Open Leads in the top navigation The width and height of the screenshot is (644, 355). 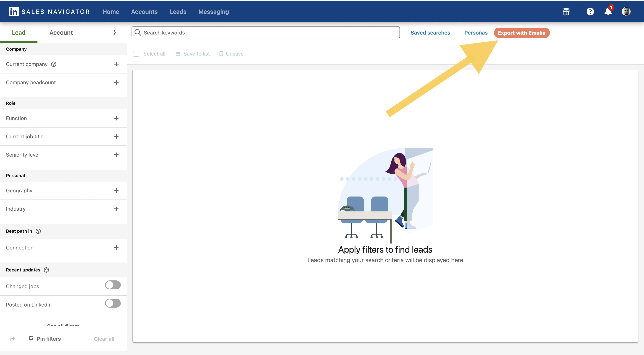[178, 12]
